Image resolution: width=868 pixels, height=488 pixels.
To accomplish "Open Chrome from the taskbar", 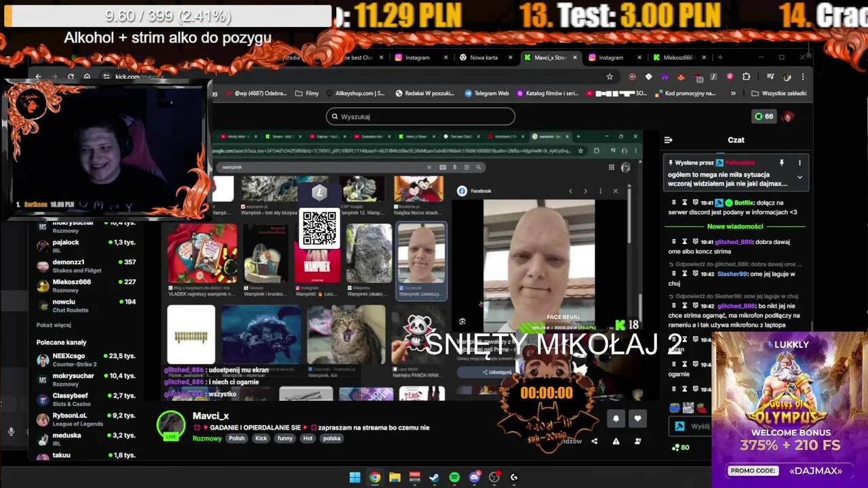I will pos(375,477).
